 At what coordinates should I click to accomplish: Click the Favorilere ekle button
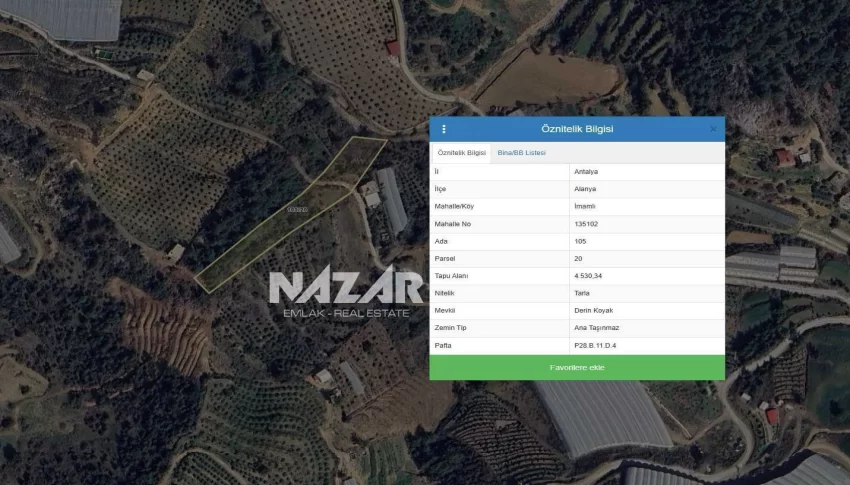tap(577, 368)
